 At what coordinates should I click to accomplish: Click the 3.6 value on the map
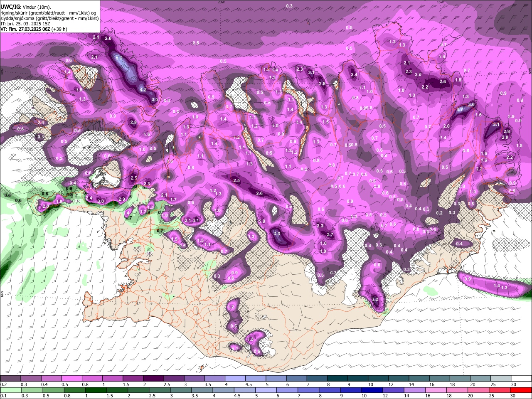[x=471, y=105]
